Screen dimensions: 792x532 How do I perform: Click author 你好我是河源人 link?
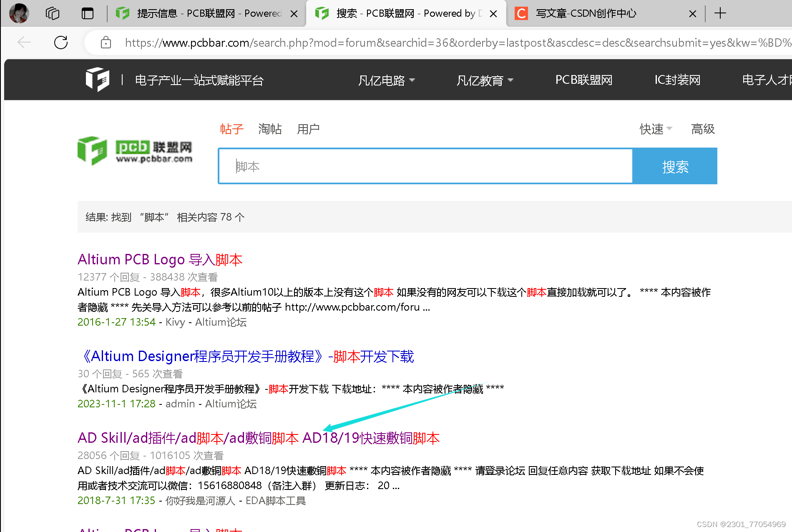tap(200, 501)
